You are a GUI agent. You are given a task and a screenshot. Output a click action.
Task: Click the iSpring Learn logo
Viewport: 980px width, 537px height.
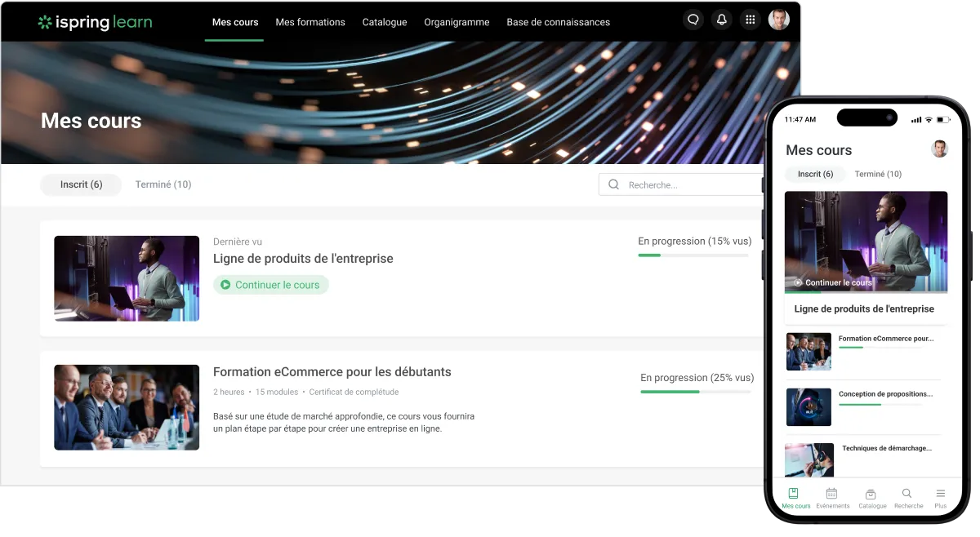coord(94,22)
